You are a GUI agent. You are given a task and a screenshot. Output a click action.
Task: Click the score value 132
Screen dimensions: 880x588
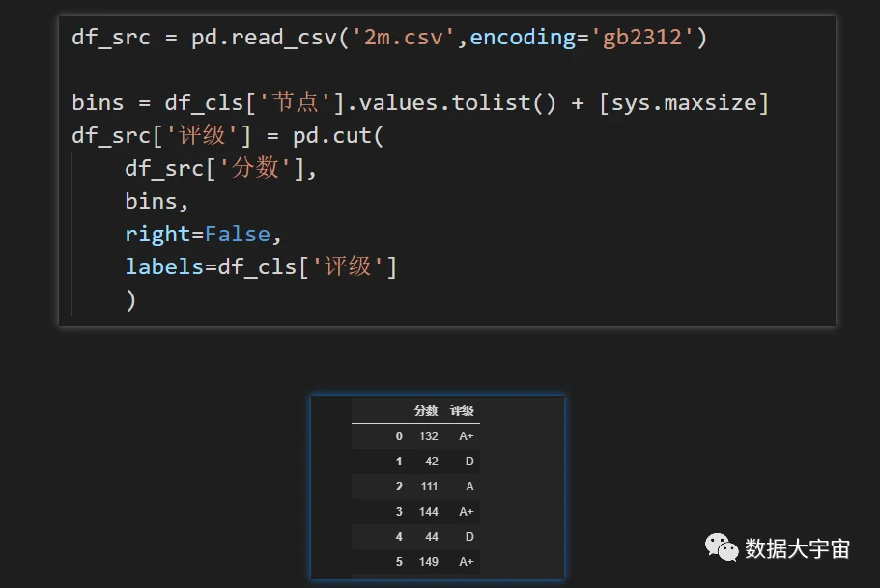428,436
